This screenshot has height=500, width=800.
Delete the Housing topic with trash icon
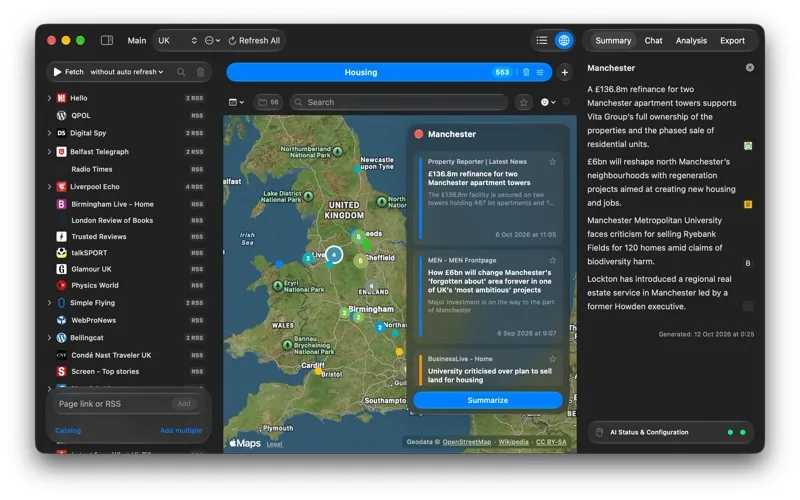pyautogui.click(x=526, y=72)
